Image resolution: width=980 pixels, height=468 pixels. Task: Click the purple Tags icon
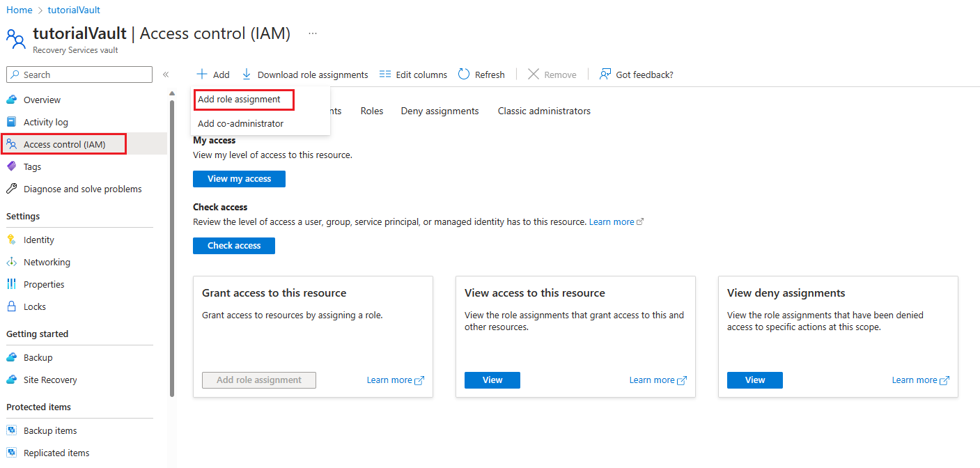point(11,166)
